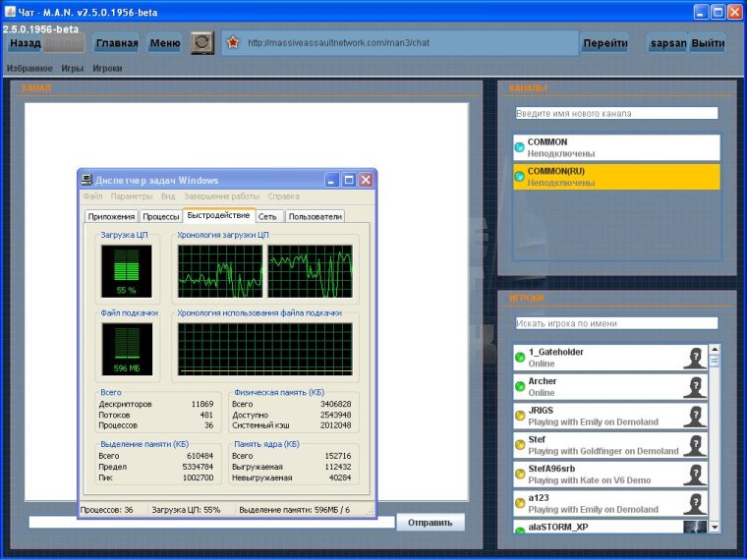Click the players list scrollbar thumb
This screenshot has width=747, height=560.
pos(715,361)
